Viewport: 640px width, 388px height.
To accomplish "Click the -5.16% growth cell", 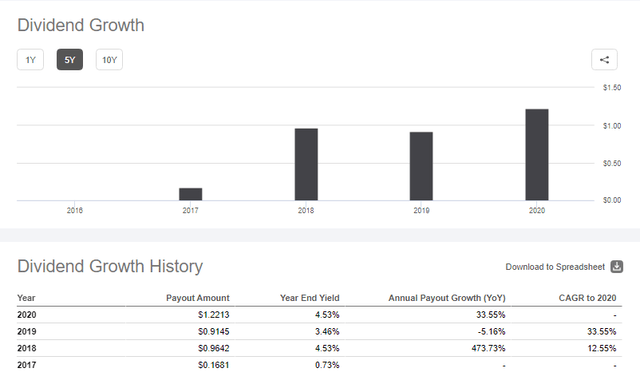I will coord(491,331).
